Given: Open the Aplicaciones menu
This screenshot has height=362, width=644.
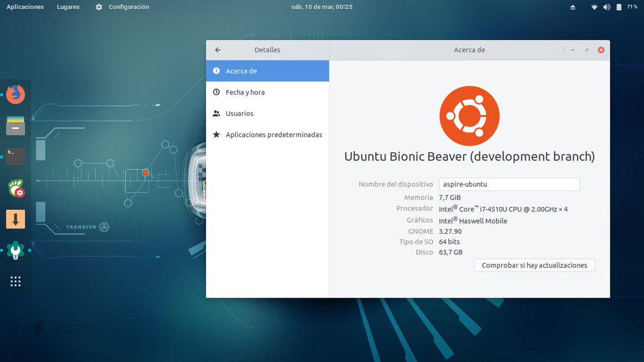Looking at the screenshot, I should pyautogui.click(x=25, y=7).
